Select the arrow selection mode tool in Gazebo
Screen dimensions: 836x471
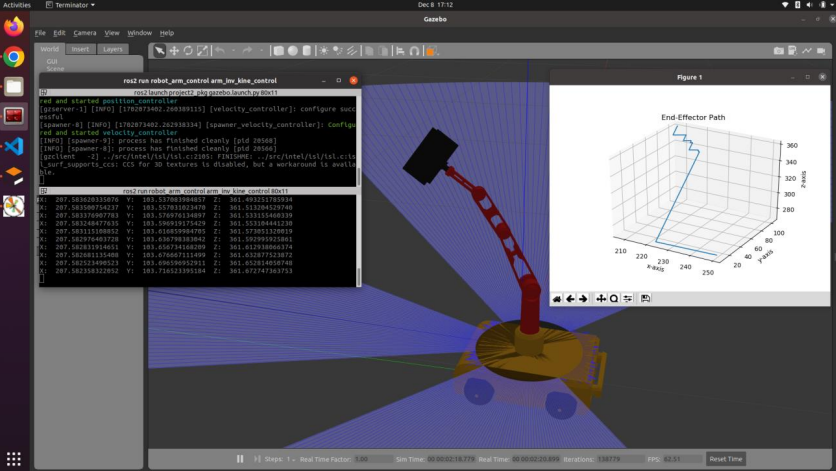point(160,50)
